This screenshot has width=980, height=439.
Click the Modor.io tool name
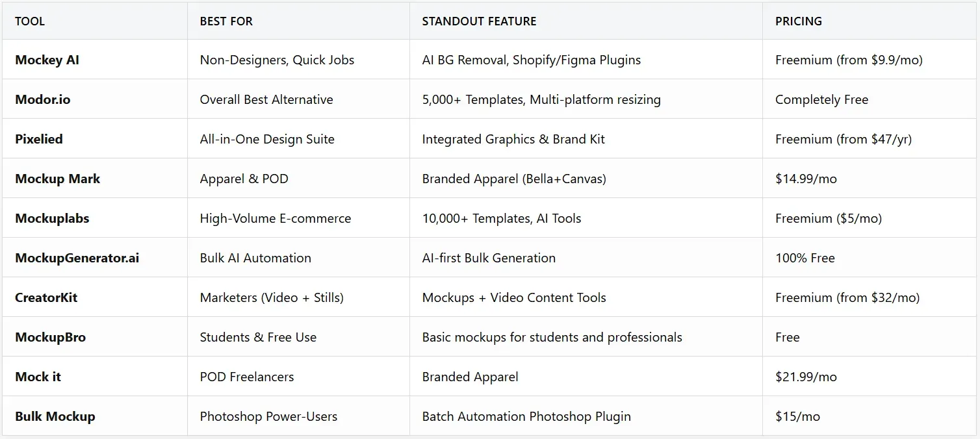pos(42,99)
